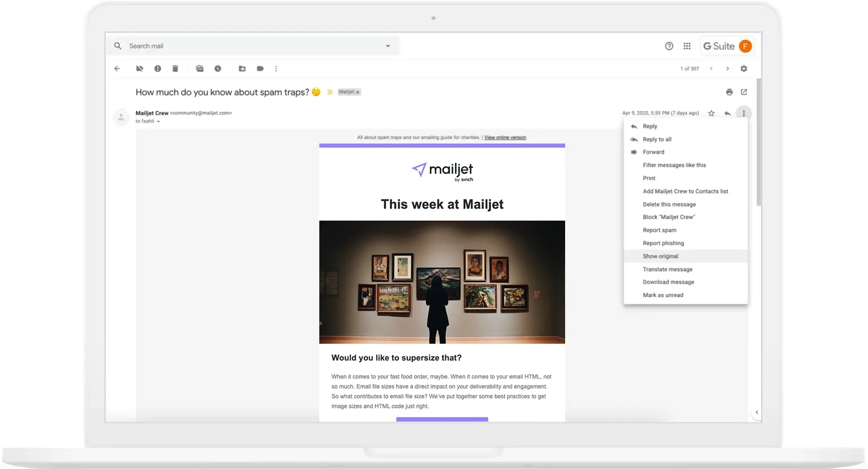Click the side panel collapse arrow
The width and height of the screenshot is (868, 469).
tap(757, 412)
